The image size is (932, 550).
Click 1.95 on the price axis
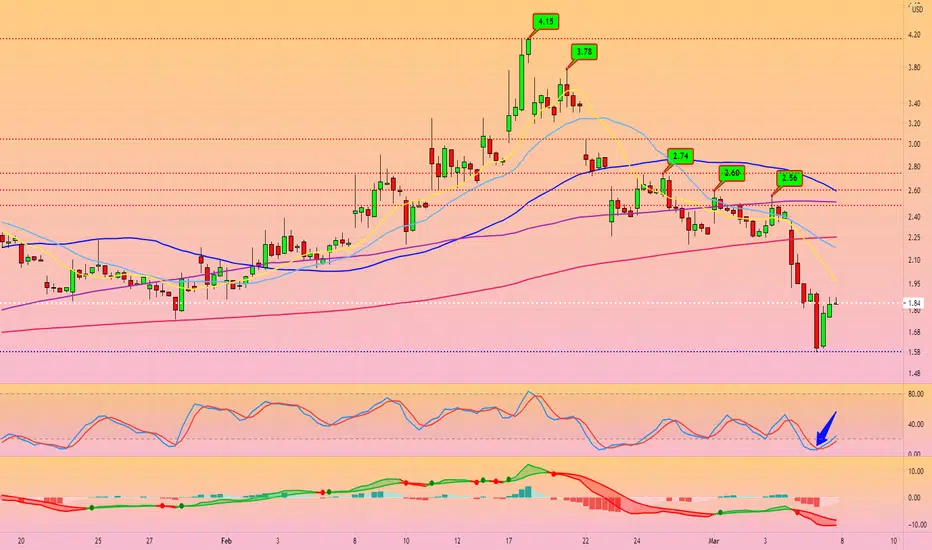click(x=914, y=284)
